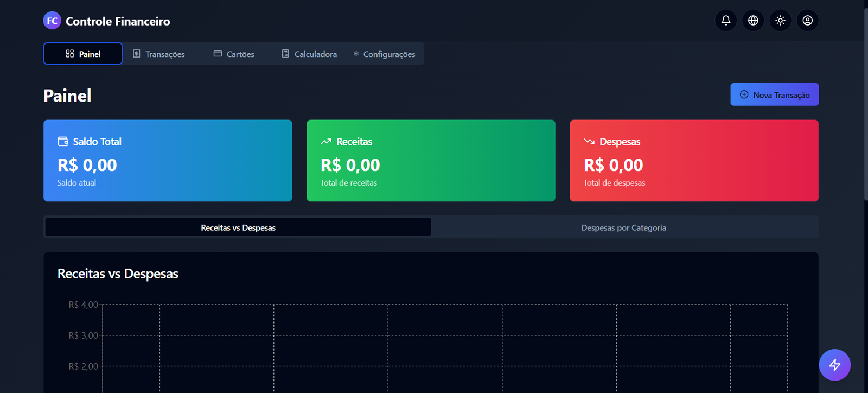Click the Controle Financeiro title link
The height and width of the screenshot is (393, 868).
point(118,21)
